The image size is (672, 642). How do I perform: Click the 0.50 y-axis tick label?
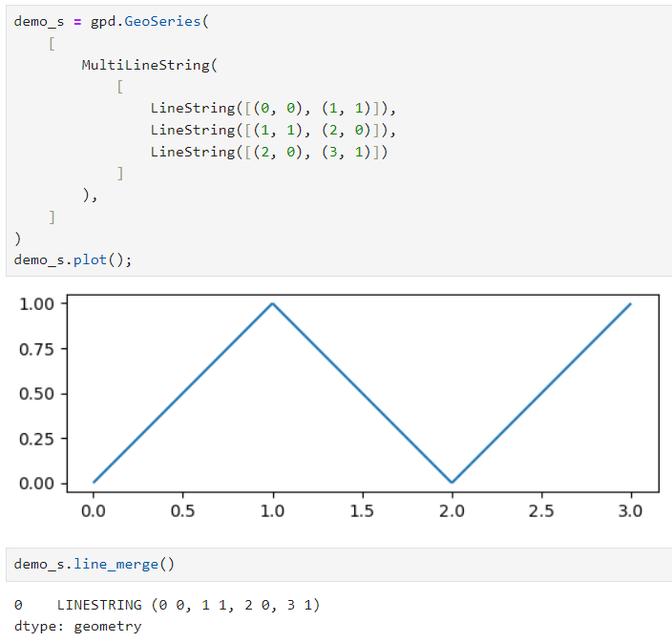pos(36,393)
